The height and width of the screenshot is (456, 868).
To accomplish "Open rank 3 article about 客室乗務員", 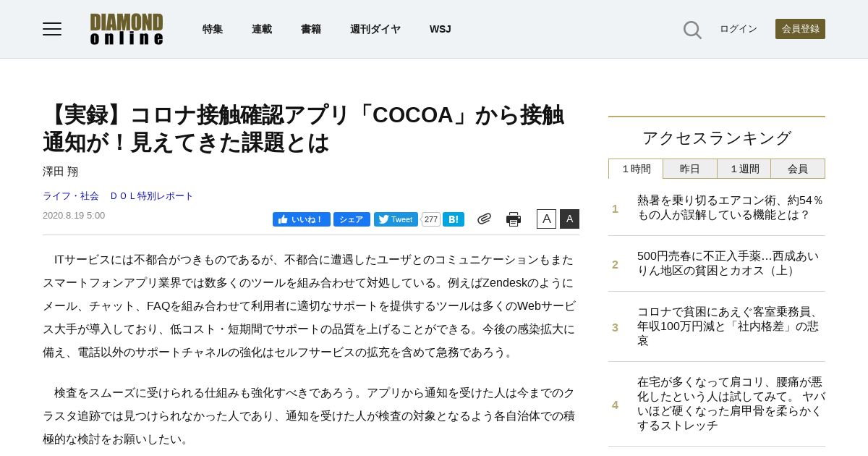I will (731, 326).
